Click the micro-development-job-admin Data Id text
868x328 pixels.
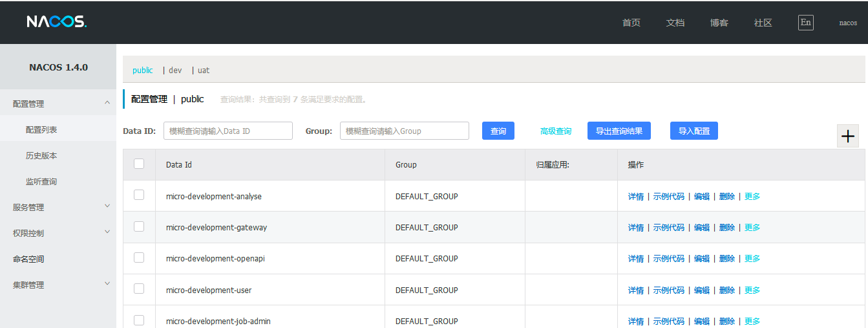[218, 321]
